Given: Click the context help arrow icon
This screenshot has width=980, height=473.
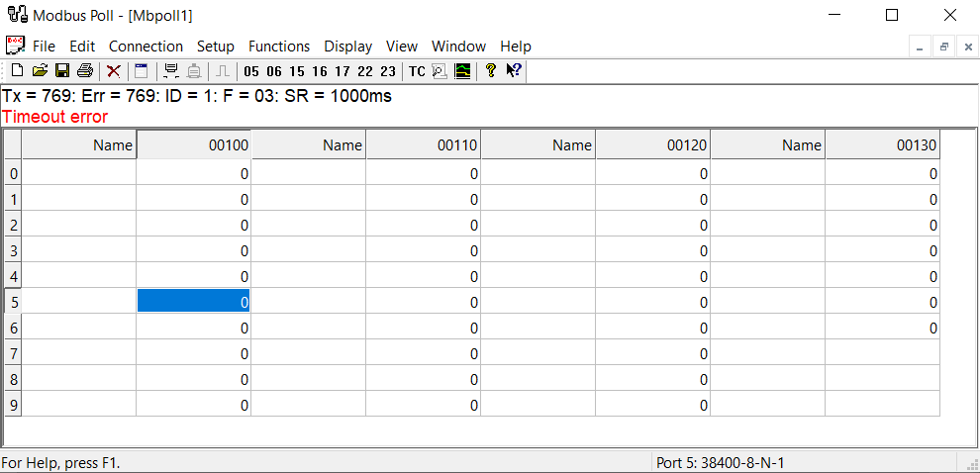Looking at the screenshot, I should [514, 71].
